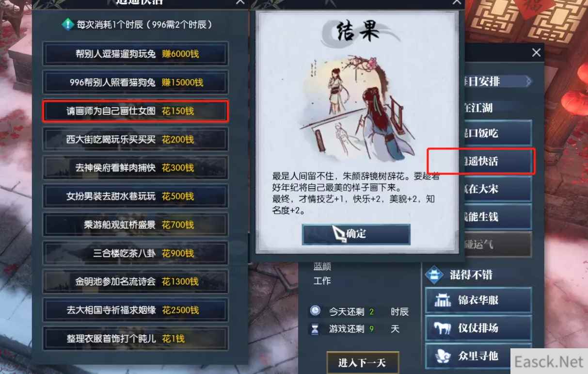Click the clock icon beside 今天还剩

[x=316, y=310]
